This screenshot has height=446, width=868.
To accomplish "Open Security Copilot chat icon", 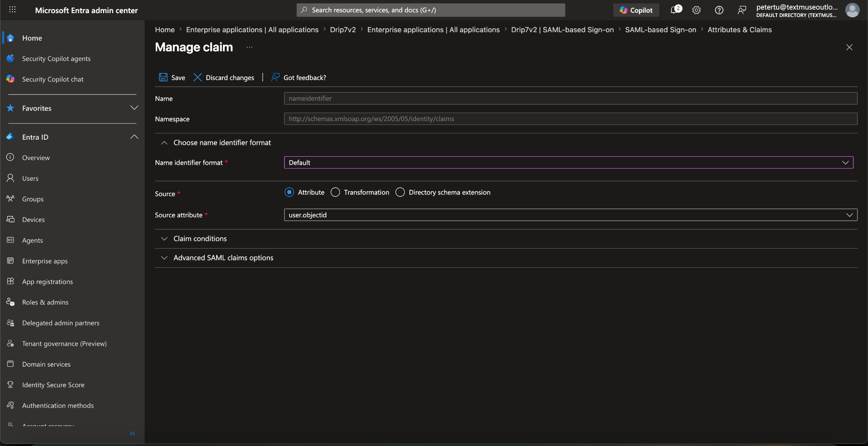I will (11, 79).
